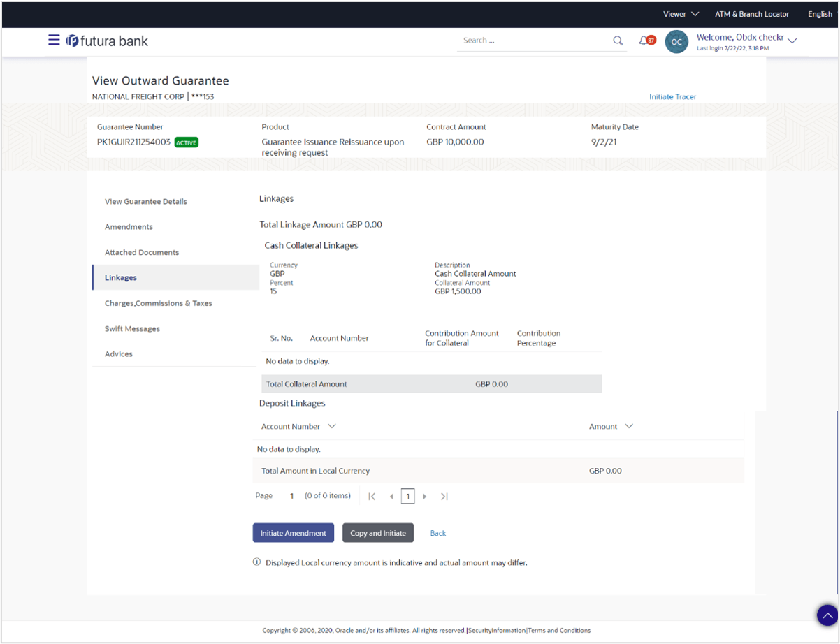Image resolution: width=840 pixels, height=644 pixels.
Task: Go to next page arrow
Action: click(425, 496)
